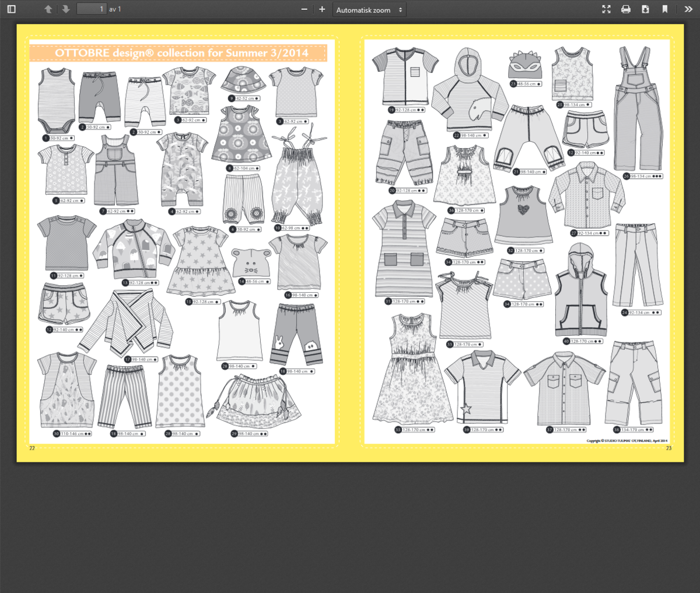Image resolution: width=700 pixels, height=593 pixels.
Task: Click the OTTOBRE design collection title banner
Action: 178,53
